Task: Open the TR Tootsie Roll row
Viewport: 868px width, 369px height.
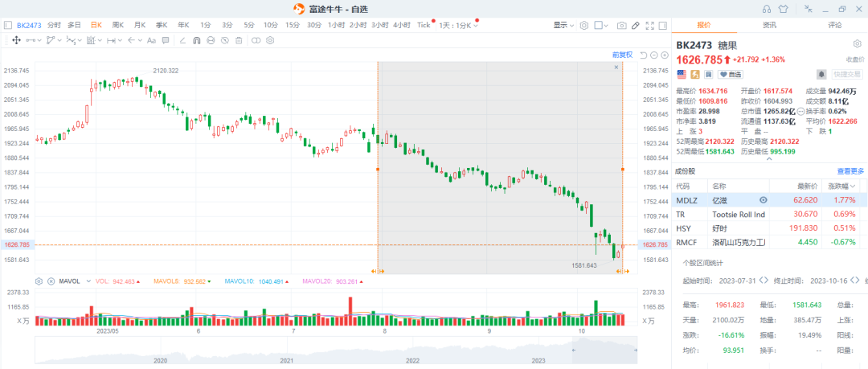Action: click(770, 214)
